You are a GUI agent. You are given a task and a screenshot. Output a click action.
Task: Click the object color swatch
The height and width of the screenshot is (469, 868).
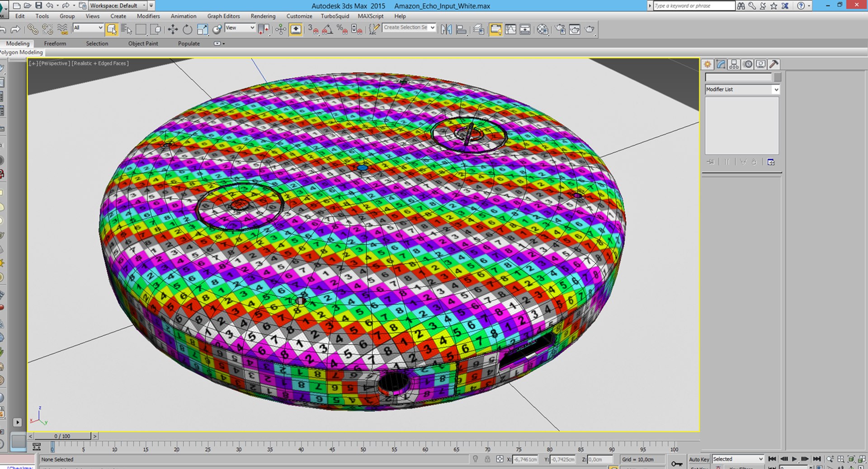(x=777, y=77)
